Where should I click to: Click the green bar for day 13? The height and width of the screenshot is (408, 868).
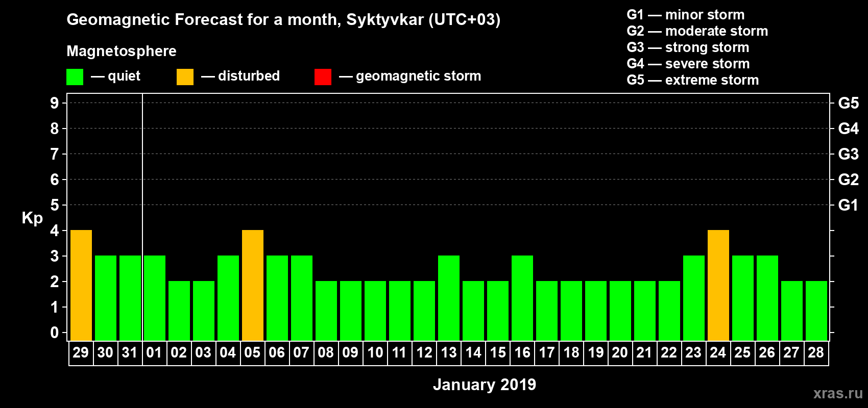pos(449,298)
